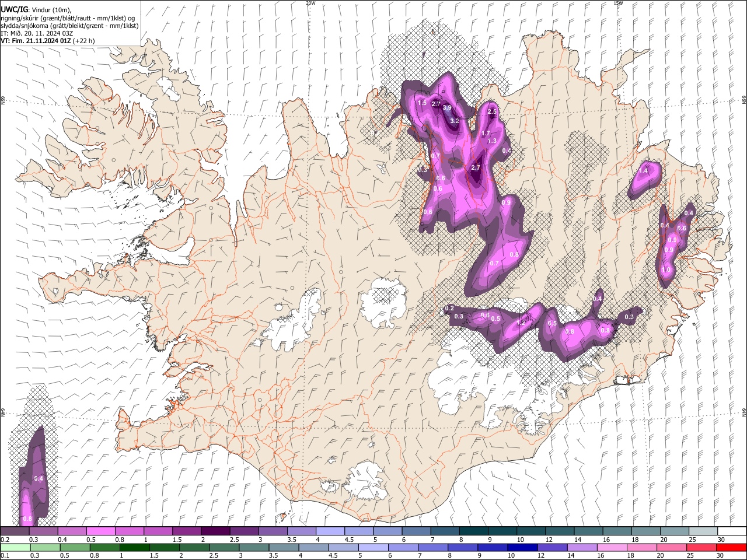747x560 pixels.
Task: Pick the bright red swatch at 30 in lower legend
Action: [732, 547]
